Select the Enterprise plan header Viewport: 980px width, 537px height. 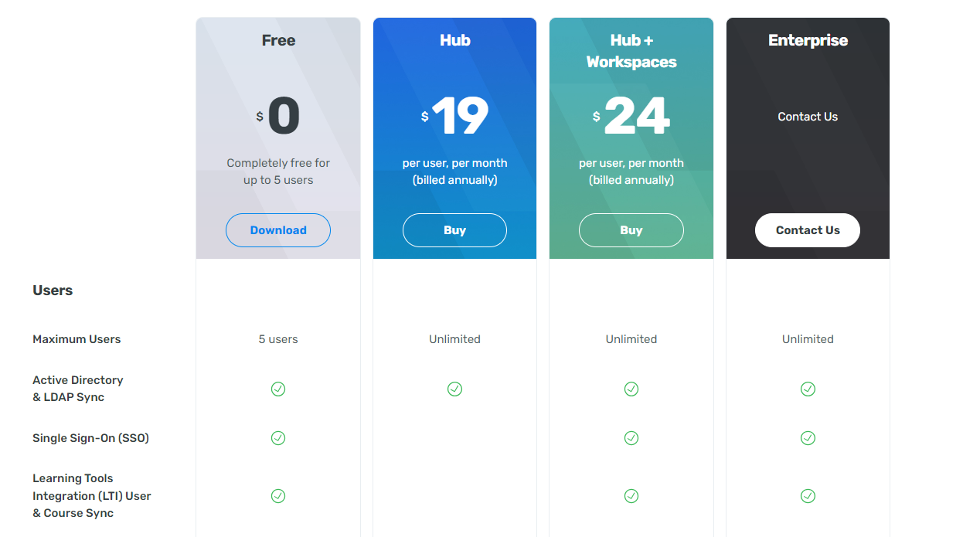pyautogui.click(x=808, y=40)
